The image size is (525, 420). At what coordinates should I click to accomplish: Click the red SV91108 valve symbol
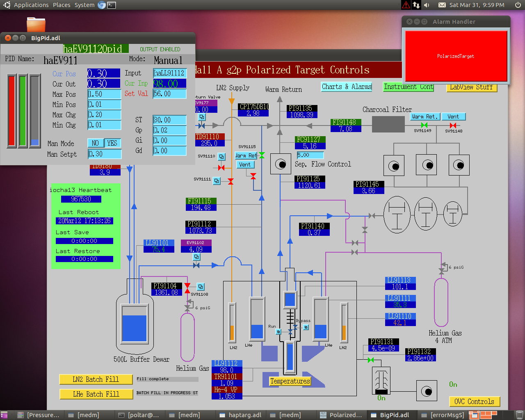pos(187,288)
